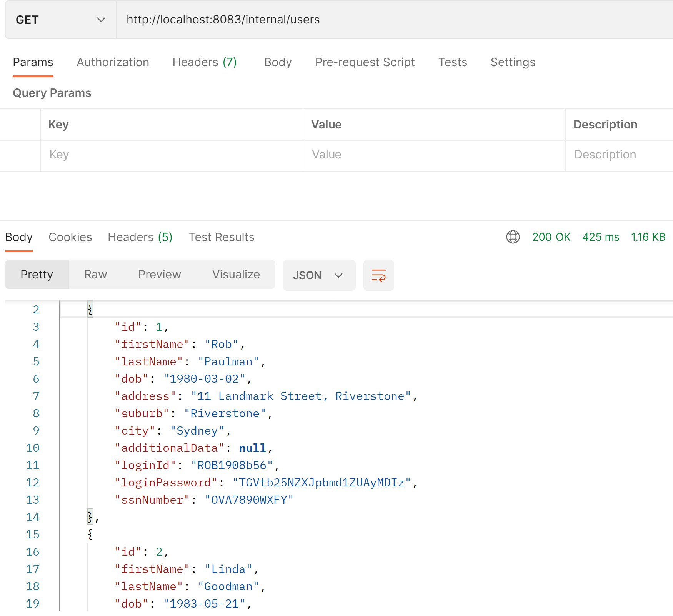
Task: Switch to the Authorization tab
Action: pyautogui.click(x=113, y=62)
